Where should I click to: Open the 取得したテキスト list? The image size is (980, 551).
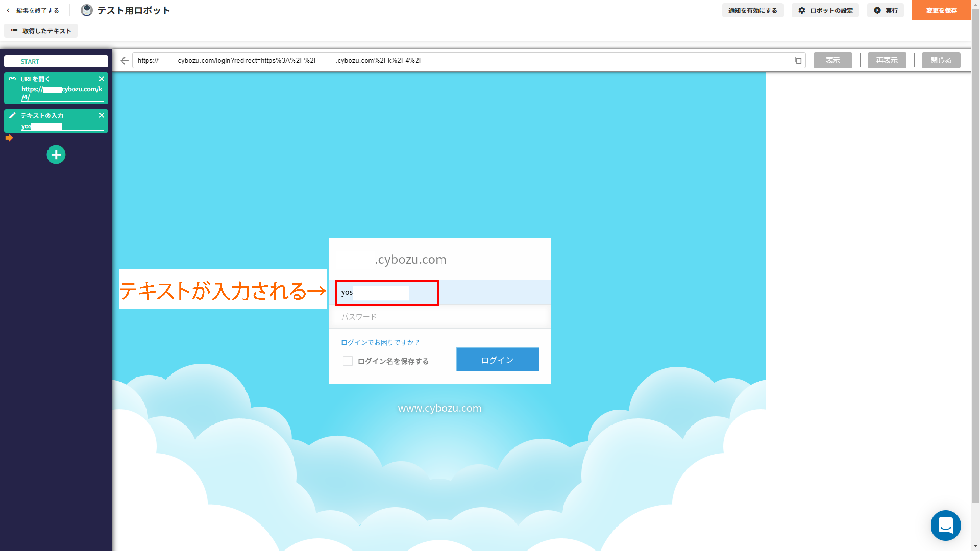coord(41,31)
